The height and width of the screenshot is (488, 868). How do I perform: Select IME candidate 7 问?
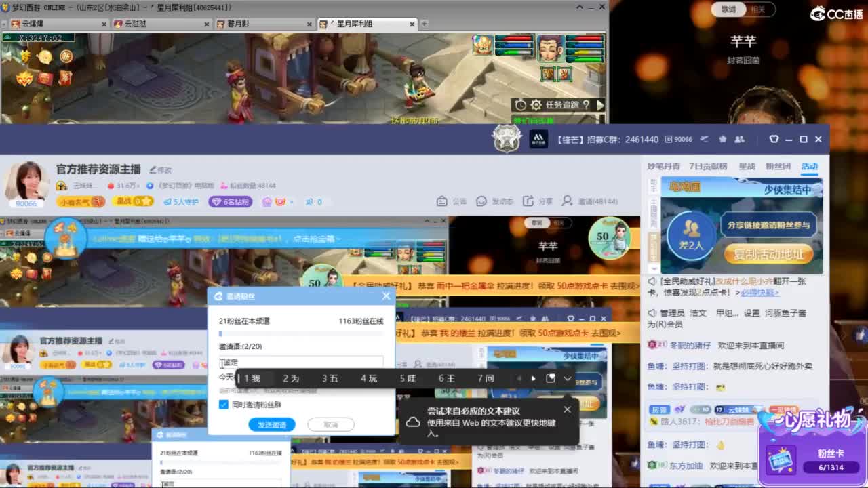pos(486,378)
